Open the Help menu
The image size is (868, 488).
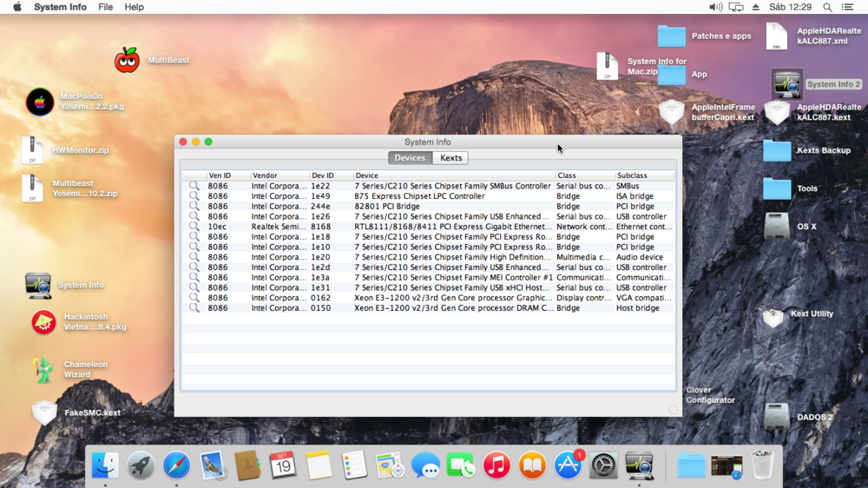pyautogui.click(x=134, y=7)
